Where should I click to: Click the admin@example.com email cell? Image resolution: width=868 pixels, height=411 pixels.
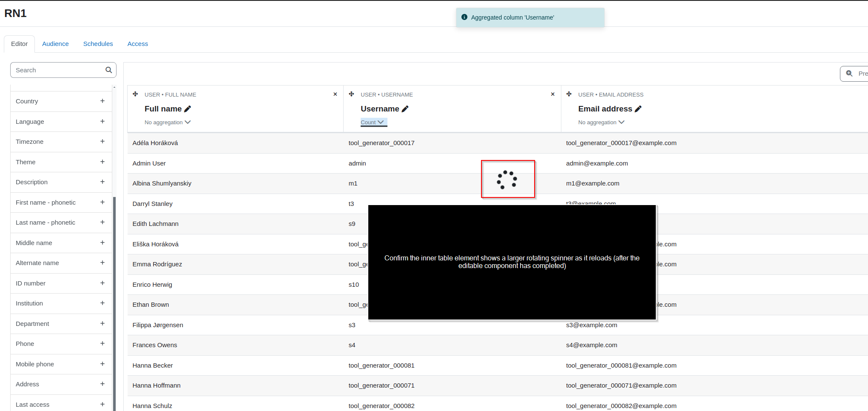pyautogui.click(x=597, y=163)
